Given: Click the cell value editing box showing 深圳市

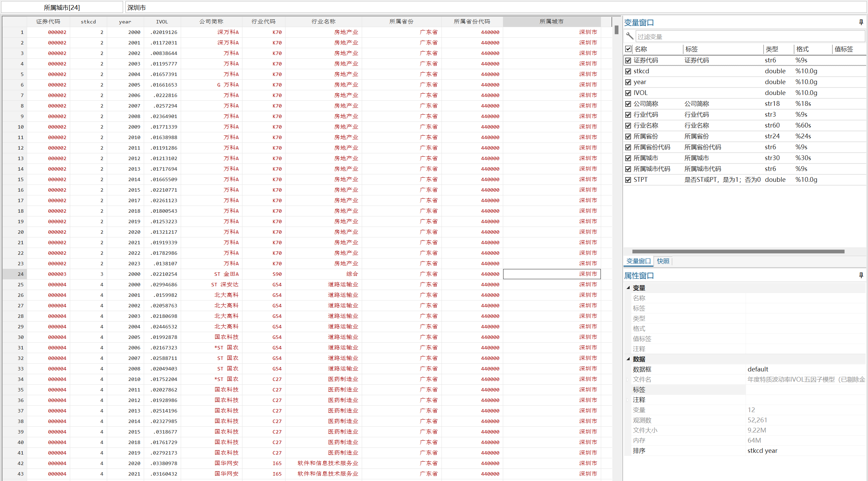Looking at the screenshot, I should [495, 7].
